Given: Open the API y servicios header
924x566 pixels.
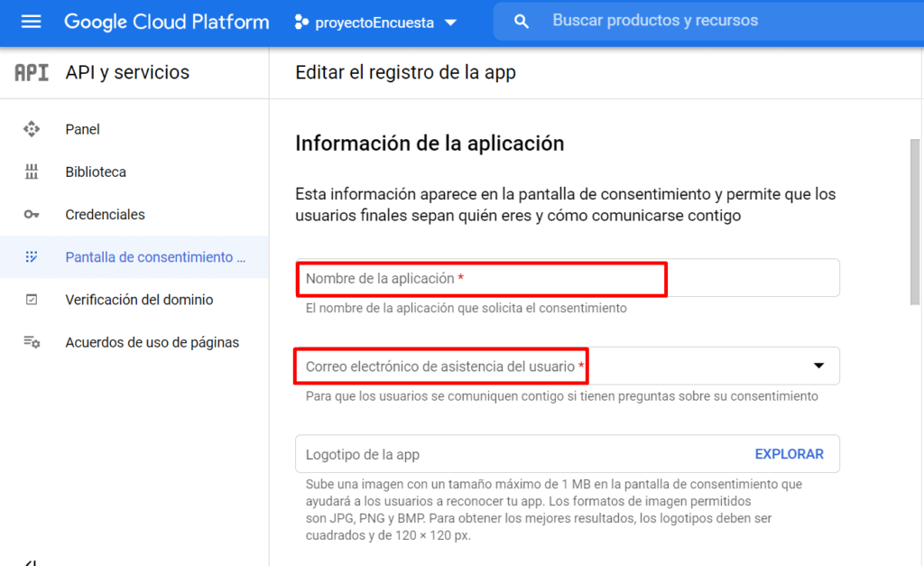Looking at the screenshot, I should pos(127,72).
